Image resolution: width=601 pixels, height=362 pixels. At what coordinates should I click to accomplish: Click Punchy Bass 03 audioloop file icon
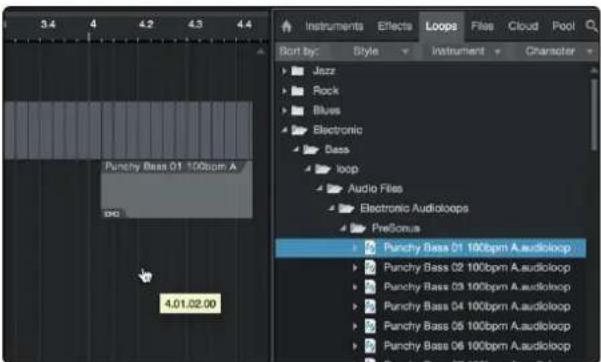(x=370, y=287)
